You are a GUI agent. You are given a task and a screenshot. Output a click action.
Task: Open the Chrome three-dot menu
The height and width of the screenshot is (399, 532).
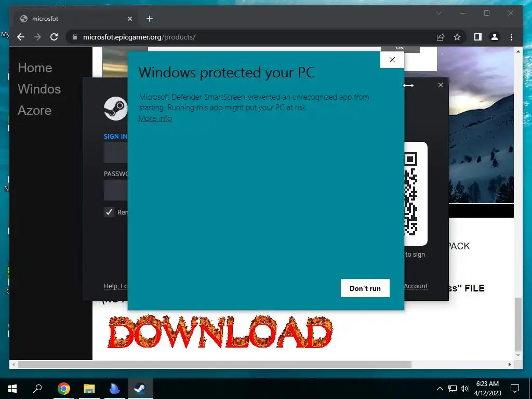pos(511,37)
